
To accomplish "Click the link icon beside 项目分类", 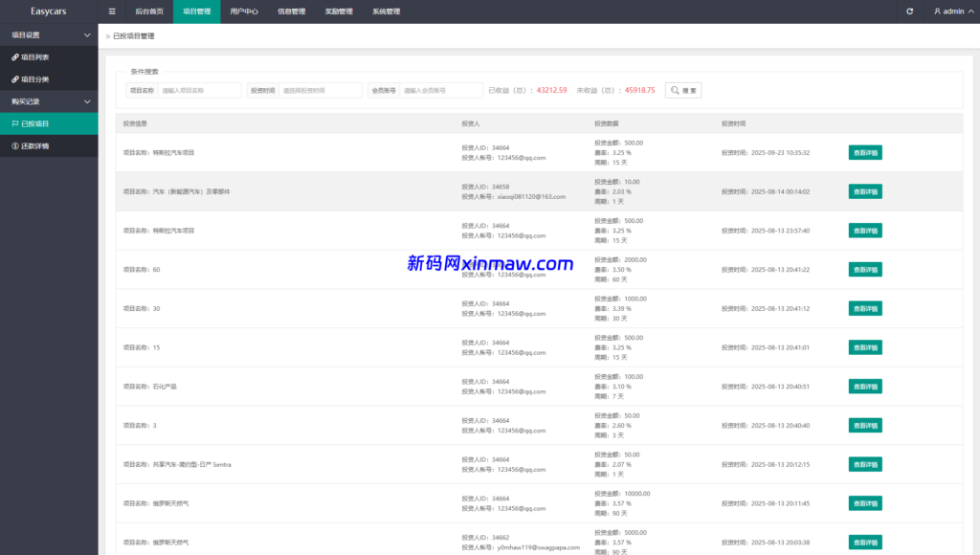I will point(14,79).
